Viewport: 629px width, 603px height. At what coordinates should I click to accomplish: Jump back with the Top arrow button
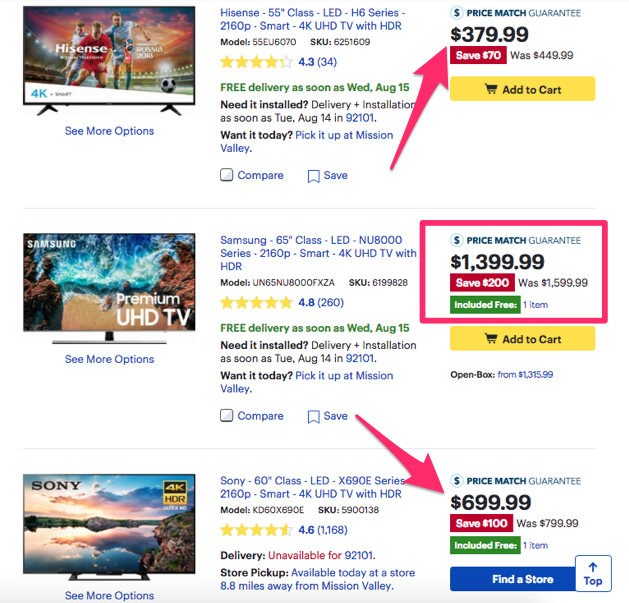[593, 574]
